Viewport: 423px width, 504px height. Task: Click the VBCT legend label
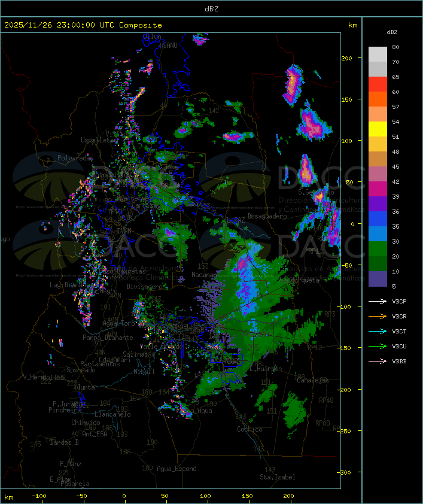coord(399,332)
